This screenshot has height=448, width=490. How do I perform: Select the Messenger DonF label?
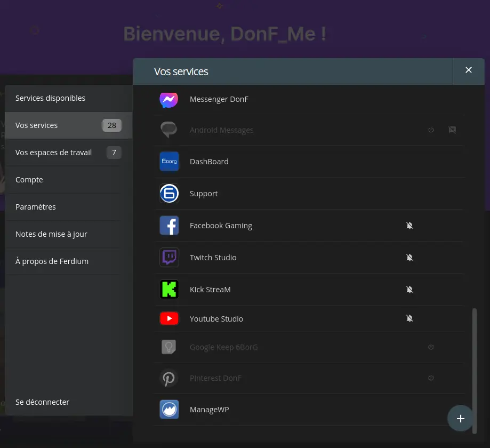(219, 99)
